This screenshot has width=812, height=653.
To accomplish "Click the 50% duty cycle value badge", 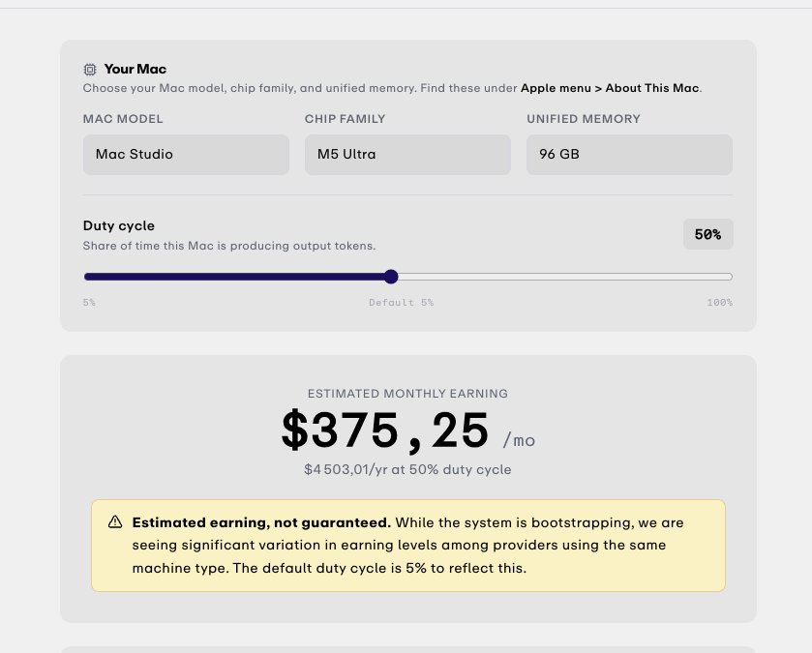I will pyautogui.click(x=707, y=234).
